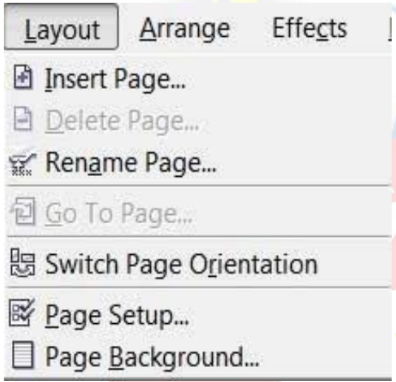The image size is (396, 382).
Task: Choose Insert Page... from the Layout menu
Action: pyautogui.click(x=199, y=78)
